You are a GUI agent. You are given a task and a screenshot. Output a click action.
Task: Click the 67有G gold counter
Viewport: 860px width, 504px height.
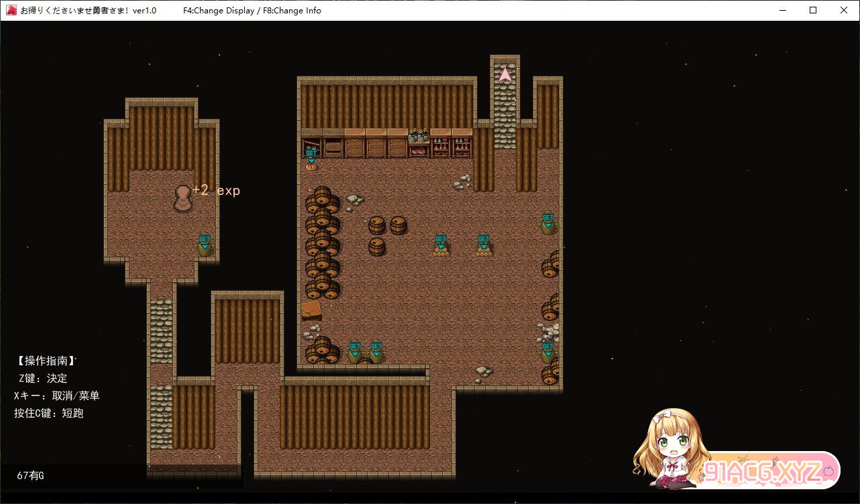31,476
